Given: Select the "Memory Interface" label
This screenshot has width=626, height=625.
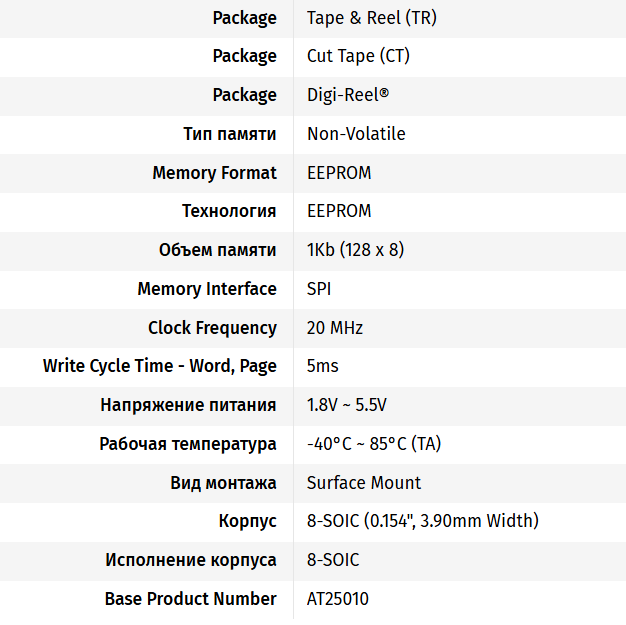Looking at the screenshot, I should tap(207, 289).
